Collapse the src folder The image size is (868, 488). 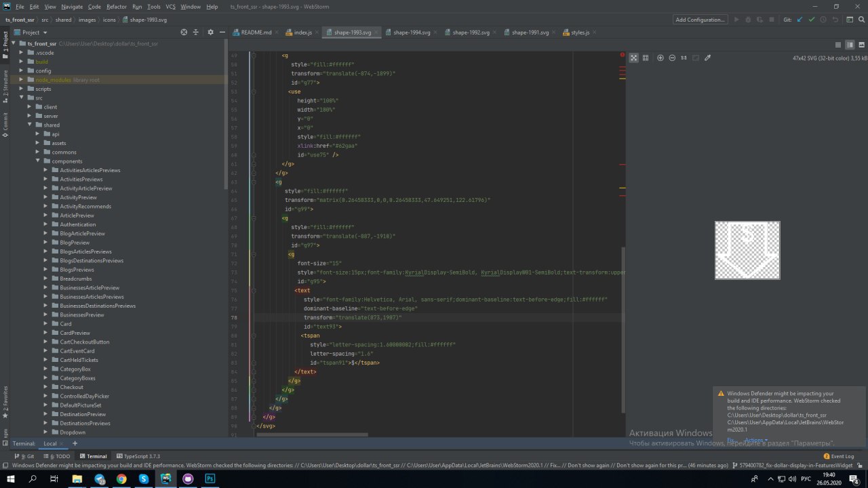(21, 98)
